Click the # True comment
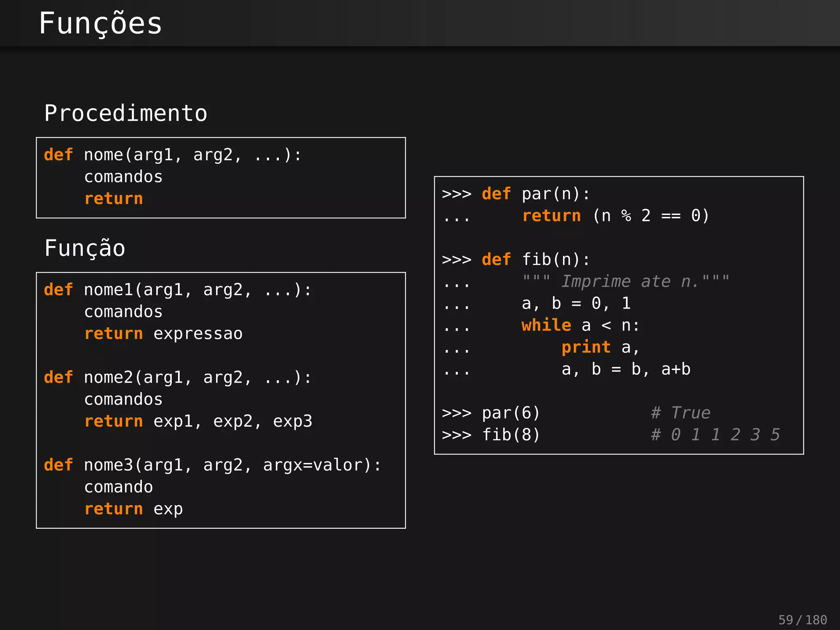Screen dimensions: 840x630 click(681, 413)
